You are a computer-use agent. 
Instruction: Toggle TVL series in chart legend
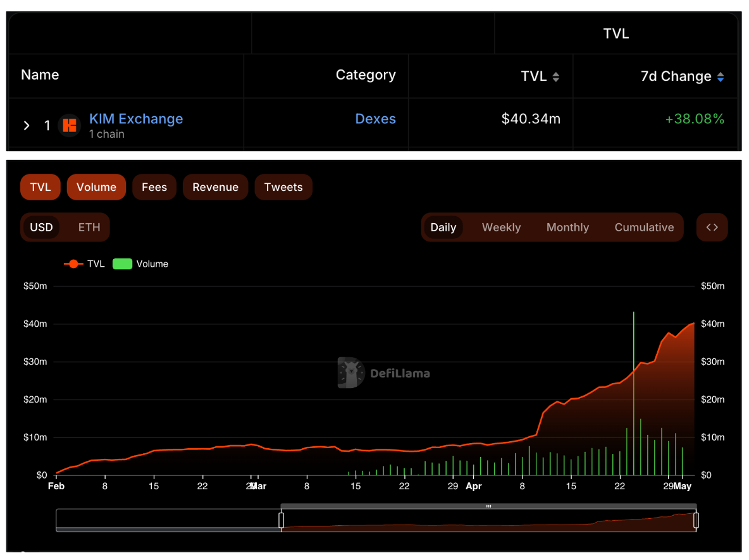[84, 264]
